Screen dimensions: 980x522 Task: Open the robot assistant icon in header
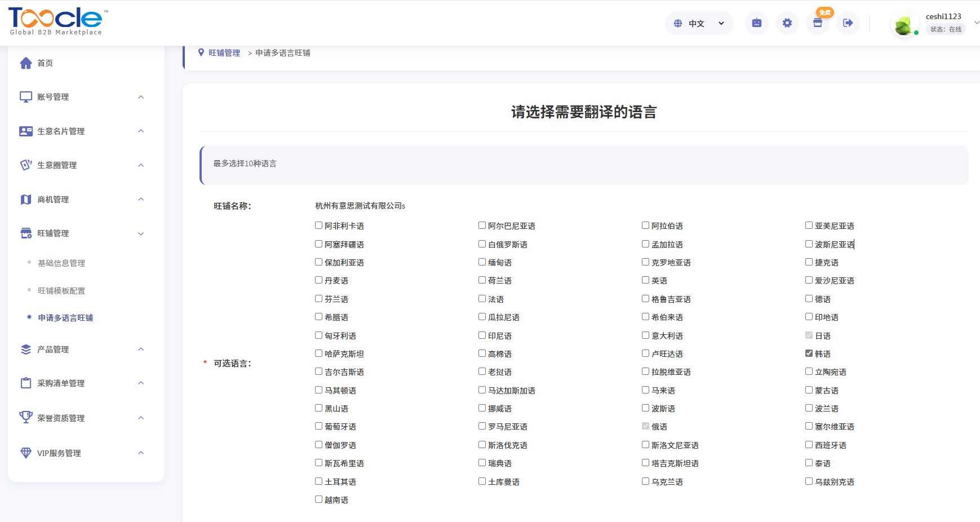click(757, 23)
